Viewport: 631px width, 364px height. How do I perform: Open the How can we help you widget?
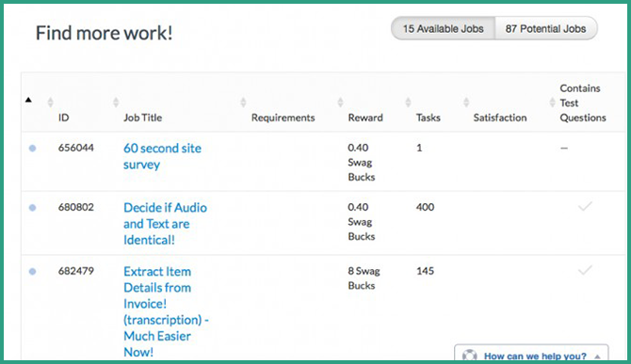531,354
